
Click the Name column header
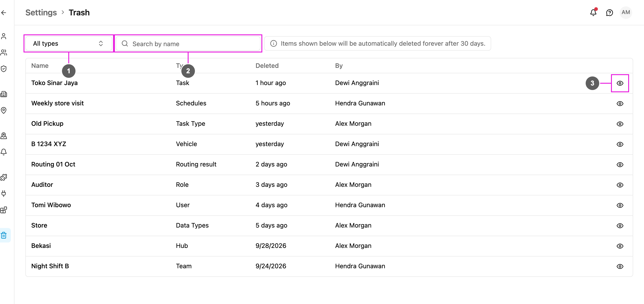pyautogui.click(x=40, y=66)
